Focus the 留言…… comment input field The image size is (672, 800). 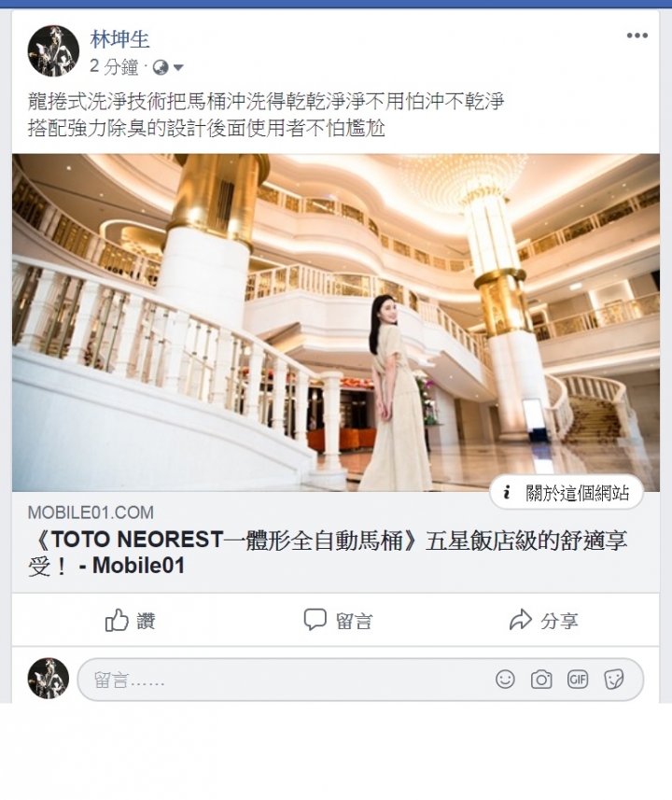pos(360,680)
